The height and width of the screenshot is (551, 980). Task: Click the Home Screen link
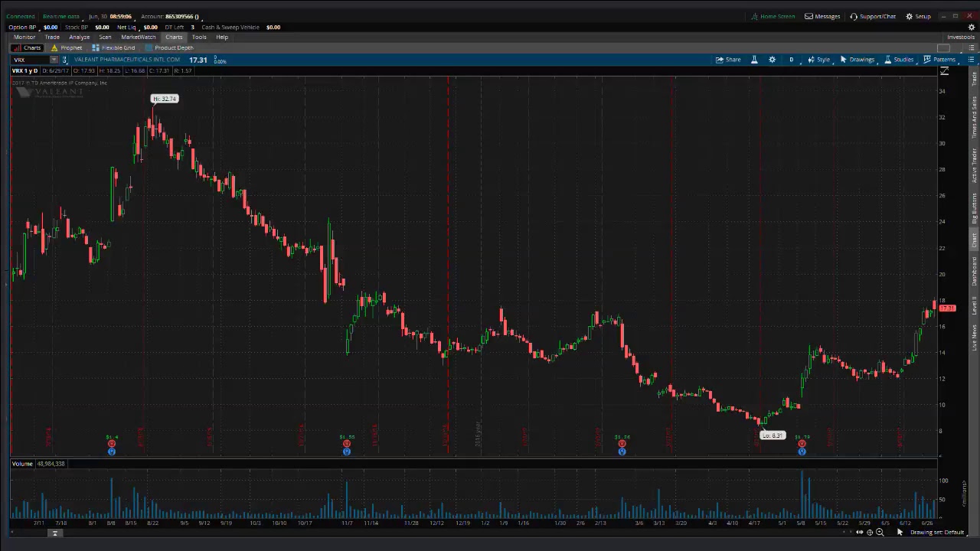(773, 16)
